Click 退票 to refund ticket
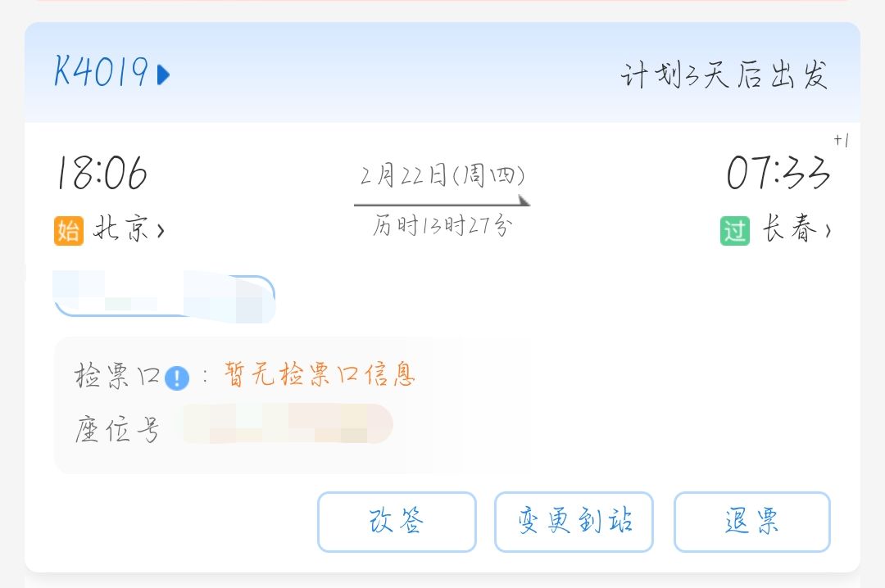Screen dimensions: 885x588 click(x=751, y=522)
